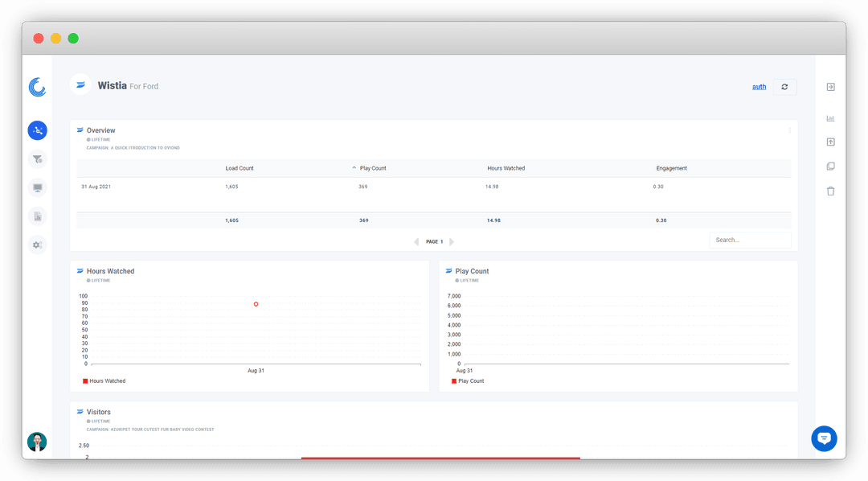The width and height of the screenshot is (868, 481).
Task: Select the integrations hub sidebar icon
Action: (x=38, y=131)
